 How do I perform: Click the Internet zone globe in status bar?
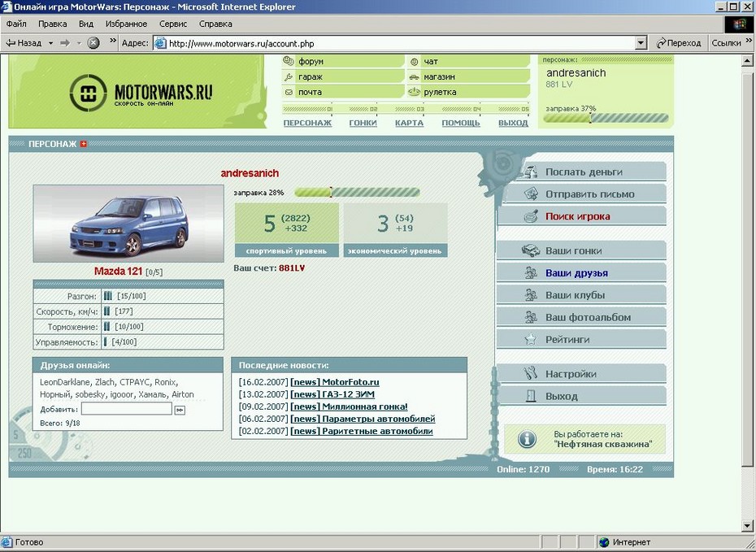pyautogui.click(x=604, y=542)
